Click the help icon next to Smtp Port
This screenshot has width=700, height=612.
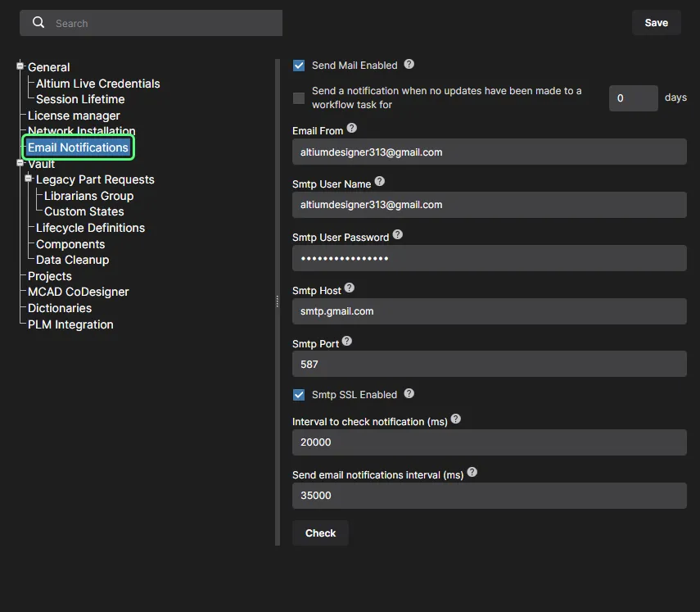[x=347, y=342]
